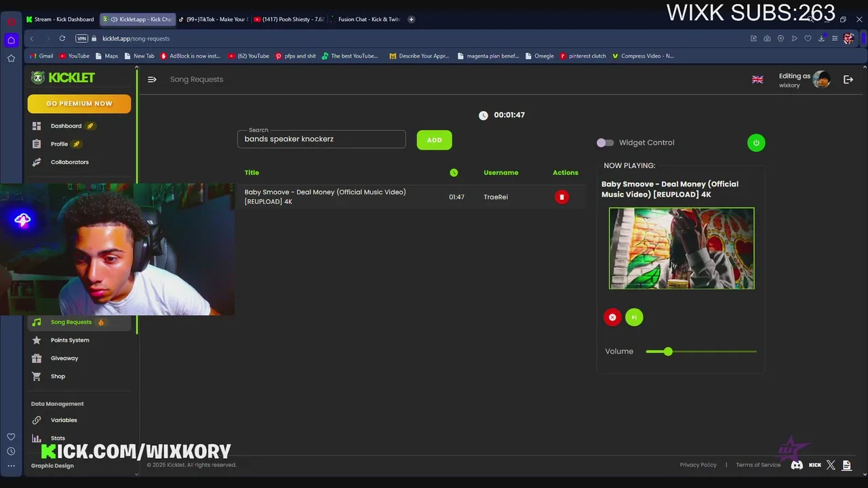This screenshot has height=488, width=868.
Task: Click the red stop playback button
Action: coord(612,317)
